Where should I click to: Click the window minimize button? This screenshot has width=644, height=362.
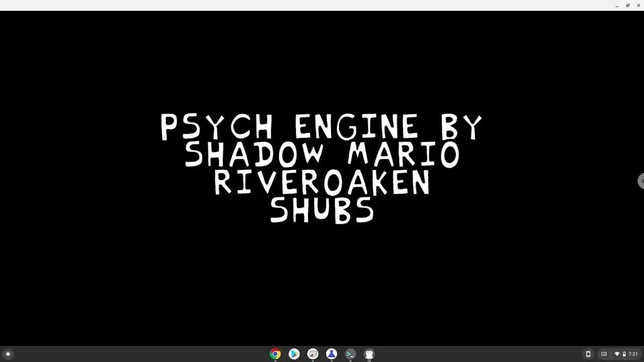point(617,6)
